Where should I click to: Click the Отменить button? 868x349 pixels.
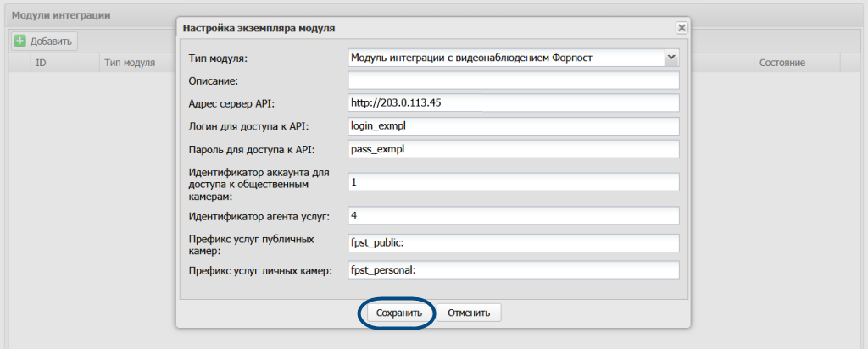pyautogui.click(x=469, y=313)
